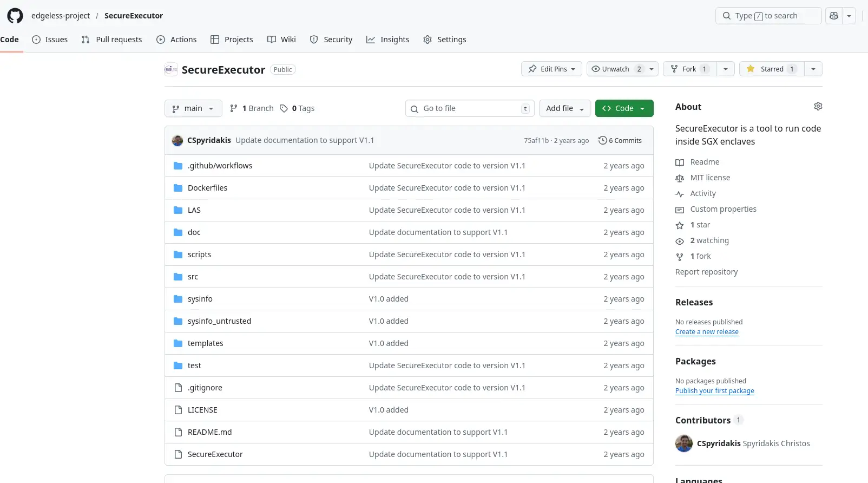Switch to the Issues tab
The height and width of the screenshot is (483, 868).
(x=50, y=40)
